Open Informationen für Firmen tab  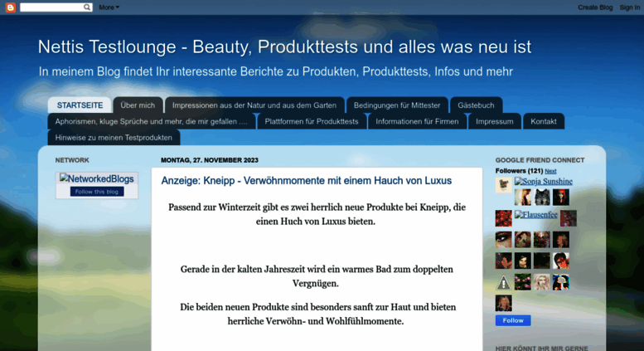[x=417, y=121]
